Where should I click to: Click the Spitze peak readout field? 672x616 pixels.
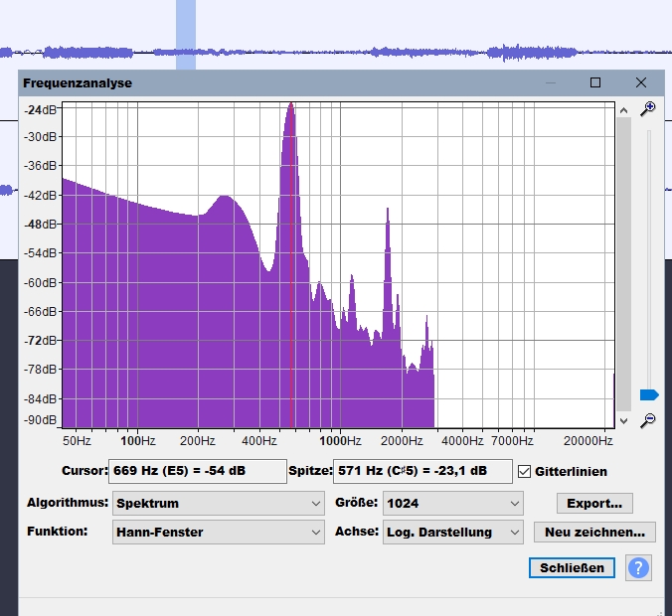click(422, 471)
